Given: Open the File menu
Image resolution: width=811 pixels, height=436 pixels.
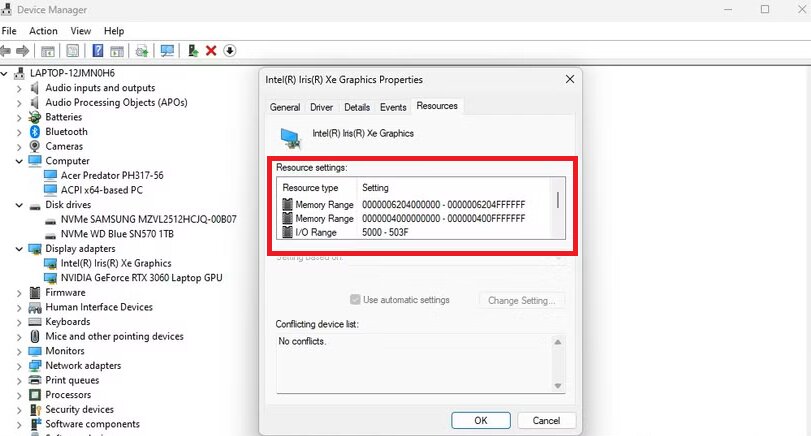Looking at the screenshot, I should coord(9,31).
